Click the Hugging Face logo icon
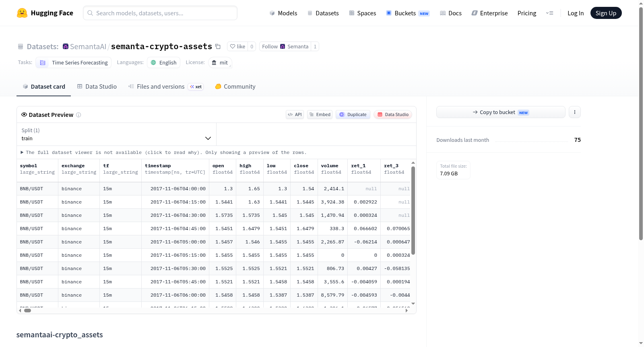Screen dimensions: 644x347 point(22,13)
